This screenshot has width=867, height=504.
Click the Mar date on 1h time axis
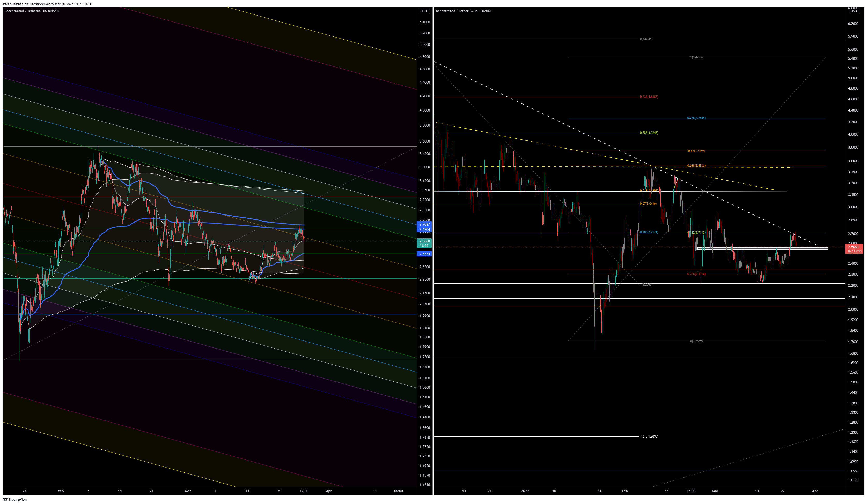coord(188,491)
